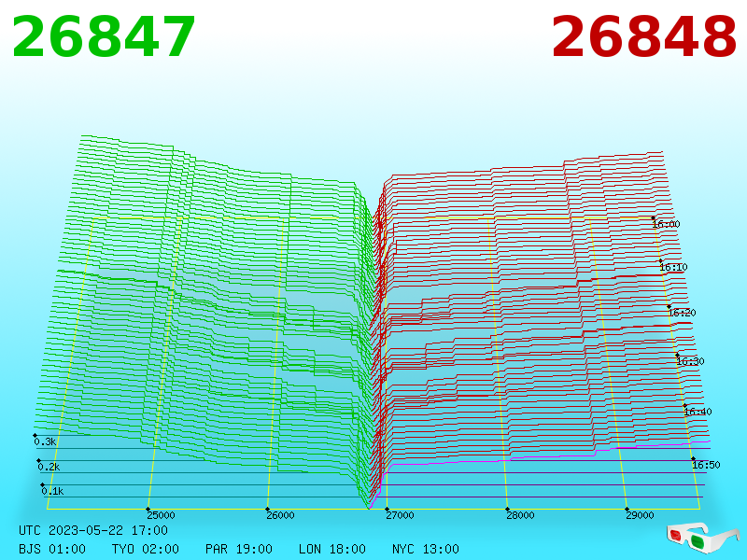Click the 16:30 time axis marker

point(690,361)
